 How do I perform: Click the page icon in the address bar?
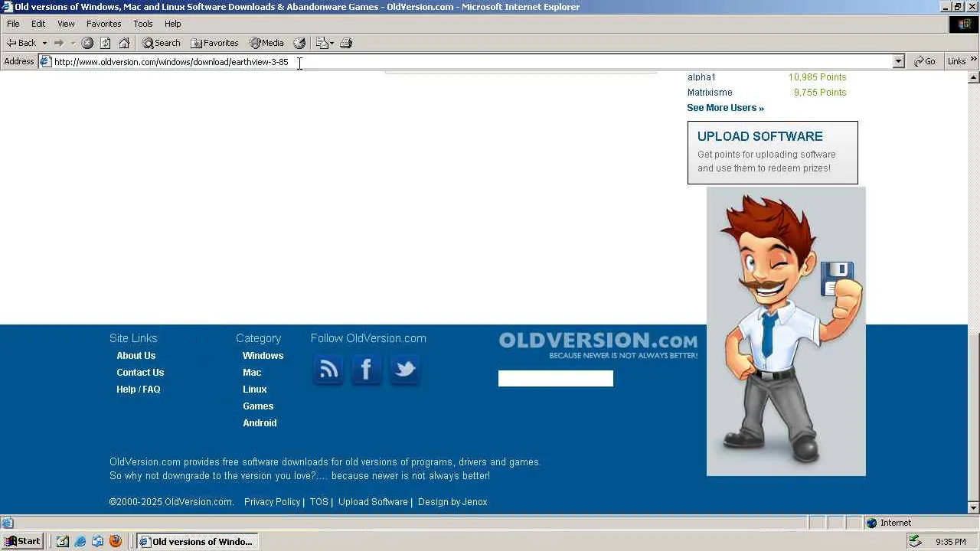pyautogui.click(x=46, y=62)
